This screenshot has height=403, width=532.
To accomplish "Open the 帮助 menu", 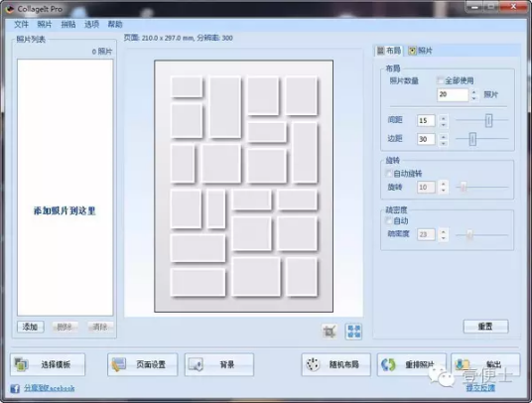I will coord(115,25).
